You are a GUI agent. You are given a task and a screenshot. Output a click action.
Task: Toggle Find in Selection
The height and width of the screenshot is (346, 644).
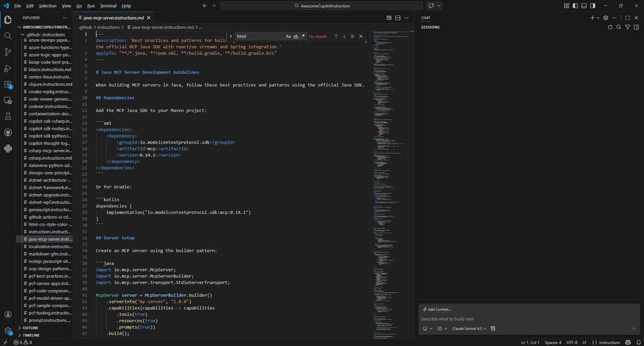point(353,36)
